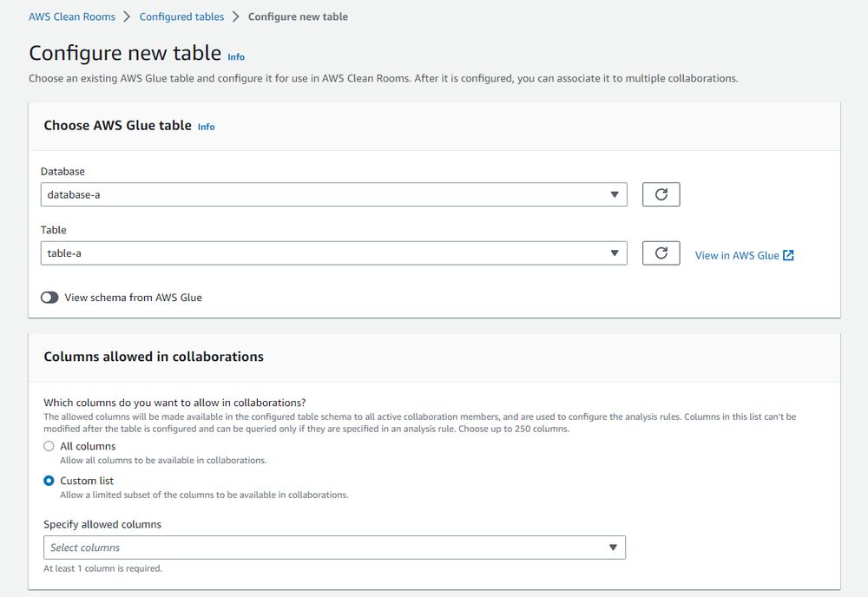Navigate to the Configured tables breadcrumb
The height and width of the screenshot is (597, 868).
(x=181, y=16)
